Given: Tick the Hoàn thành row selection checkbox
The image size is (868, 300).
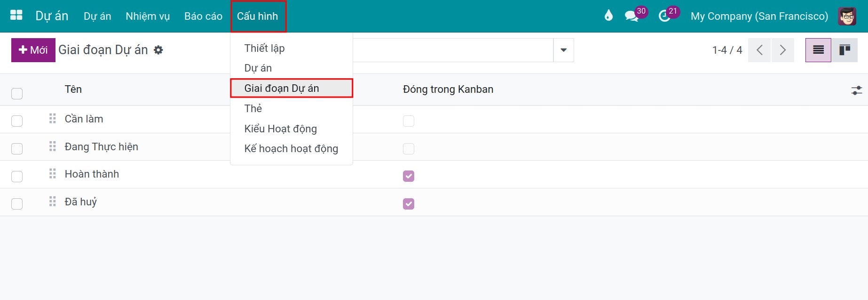Looking at the screenshot, I should pyautogui.click(x=17, y=176).
